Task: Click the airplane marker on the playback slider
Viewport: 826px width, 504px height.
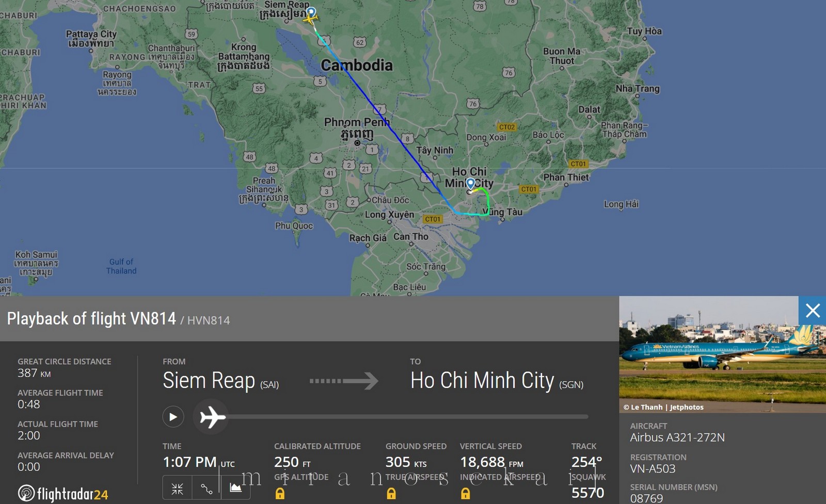Action: pyautogui.click(x=212, y=417)
